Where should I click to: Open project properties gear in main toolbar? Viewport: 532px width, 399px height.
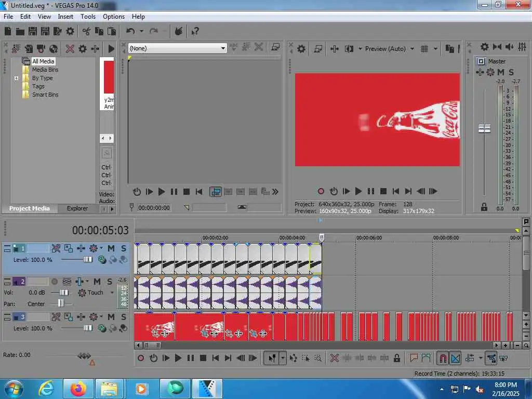pyautogui.click(x=70, y=32)
